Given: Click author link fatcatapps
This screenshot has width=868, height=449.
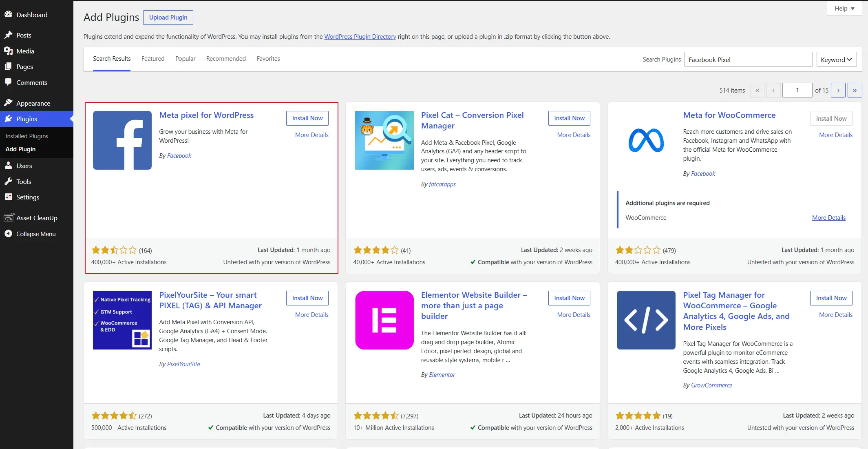Looking at the screenshot, I should tap(442, 184).
